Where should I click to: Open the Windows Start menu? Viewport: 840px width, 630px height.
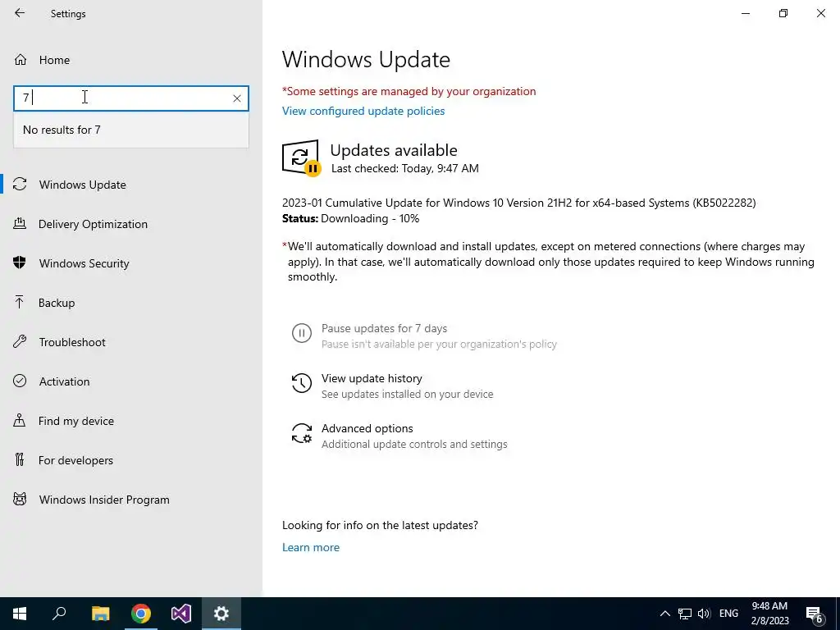20,614
